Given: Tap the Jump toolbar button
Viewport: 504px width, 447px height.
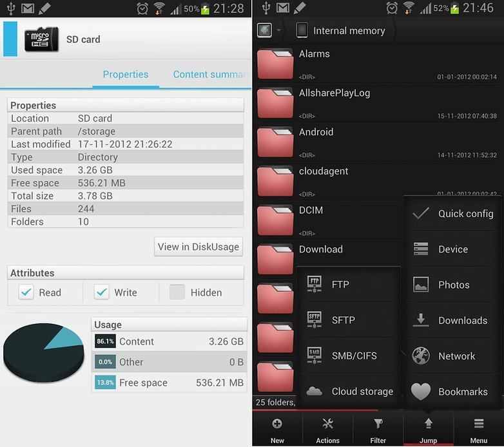Looking at the screenshot, I should (428, 430).
